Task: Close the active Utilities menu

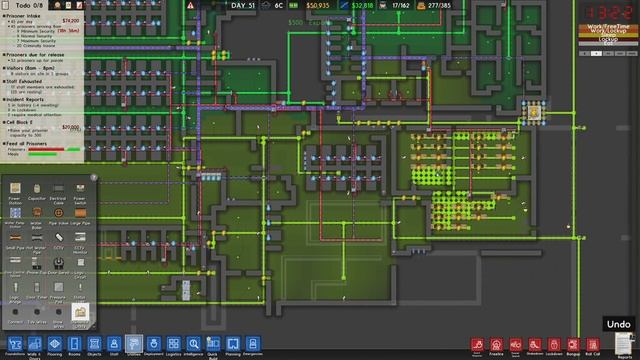Action: coord(134,344)
